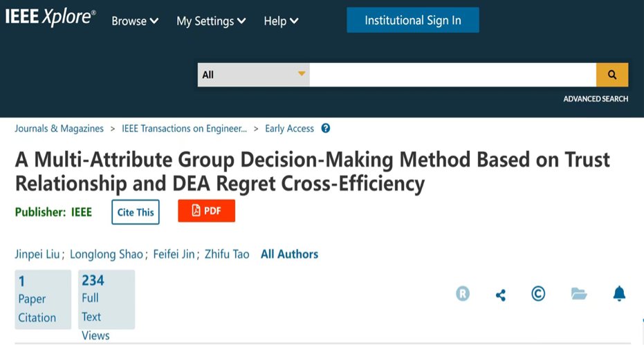The image size is (644, 345).
Task: Show All Authors link
Action: (289, 254)
